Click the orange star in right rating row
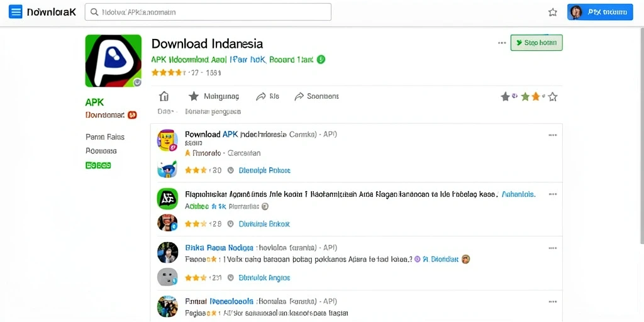The height and width of the screenshot is (322, 644). (535, 96)
